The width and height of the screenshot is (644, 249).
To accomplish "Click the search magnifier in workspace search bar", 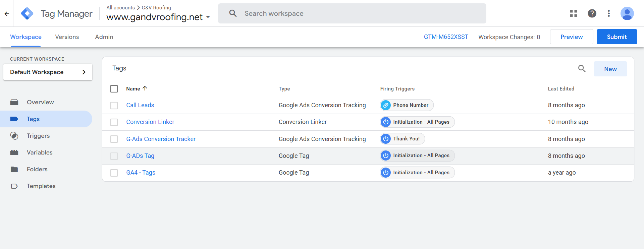I will click(233, 13).
